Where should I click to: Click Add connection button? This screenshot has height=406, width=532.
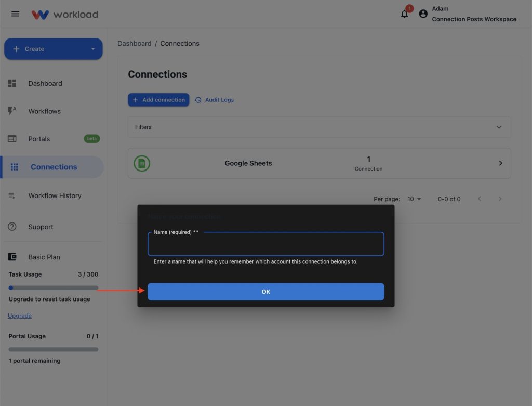[158, 100]
